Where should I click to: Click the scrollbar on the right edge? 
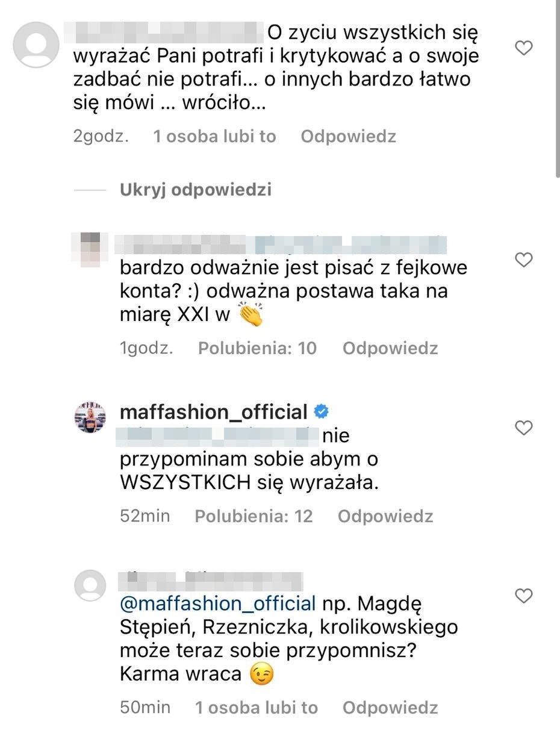[557, 90]
